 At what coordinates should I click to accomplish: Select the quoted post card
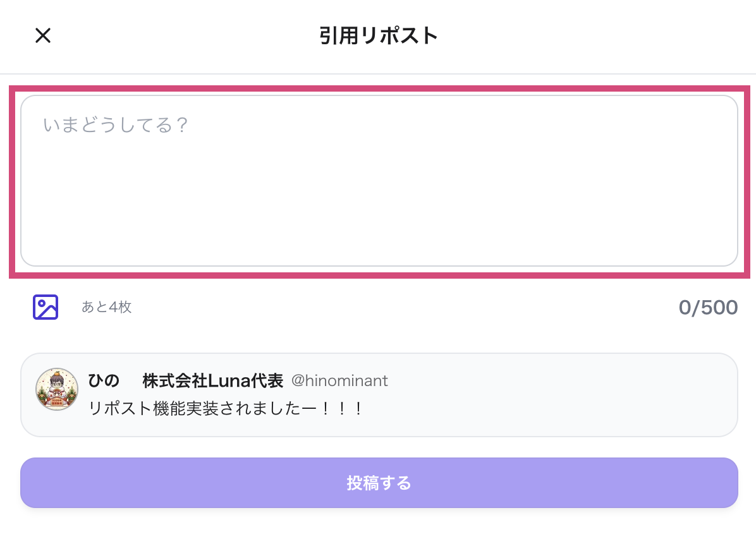[x=379, y=395]
